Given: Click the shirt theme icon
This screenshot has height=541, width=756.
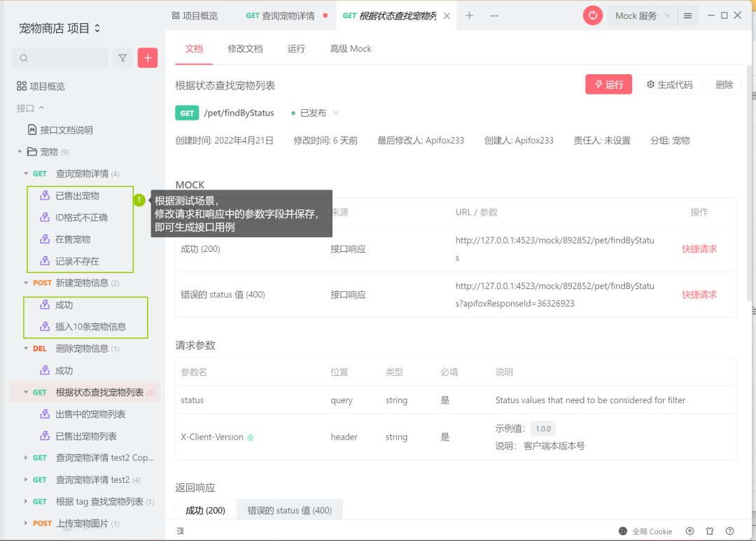Looking at the screenshot, I should click(x=710, y=531).
